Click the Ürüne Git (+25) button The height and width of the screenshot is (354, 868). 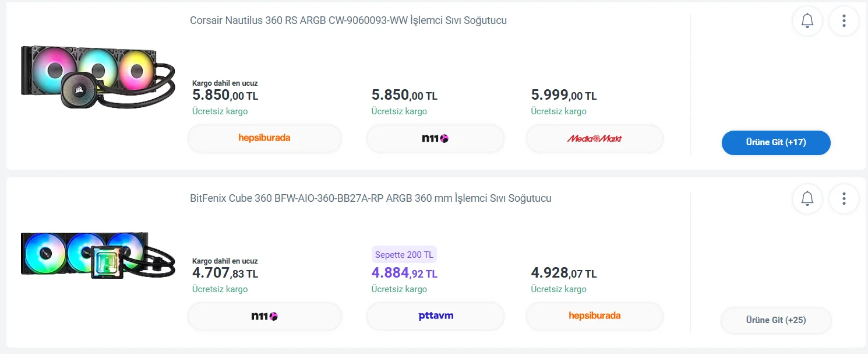tap(776, 320)
